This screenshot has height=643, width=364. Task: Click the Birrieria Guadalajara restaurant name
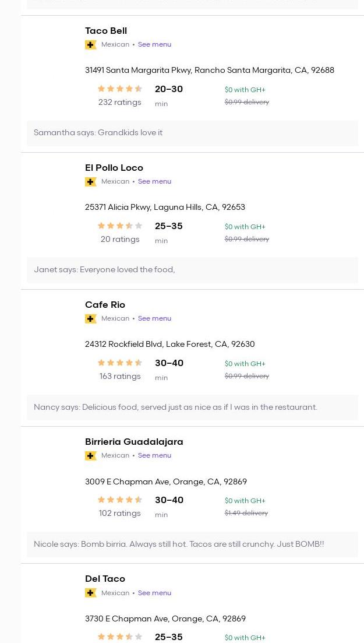(134, 442)
